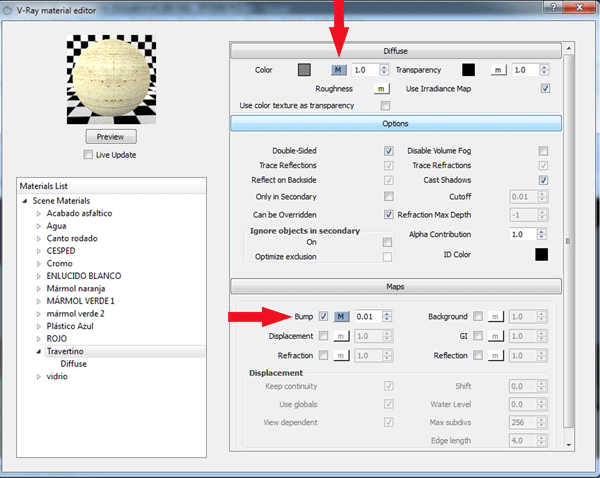Screen dimensions: 600x478
Task: Open the Diffuse Color swatch
Action: (304, 70)
